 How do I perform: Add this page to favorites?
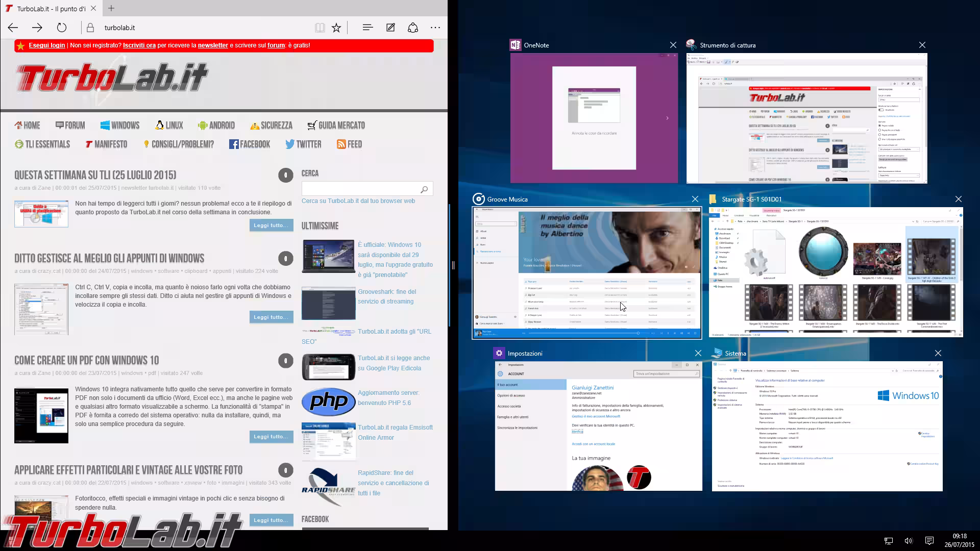pyautogui.click(x=336, y=28)
